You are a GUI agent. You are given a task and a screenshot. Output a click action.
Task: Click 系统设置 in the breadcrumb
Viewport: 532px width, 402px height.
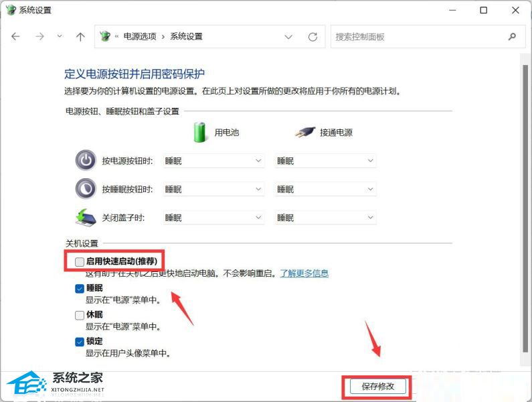186,36
